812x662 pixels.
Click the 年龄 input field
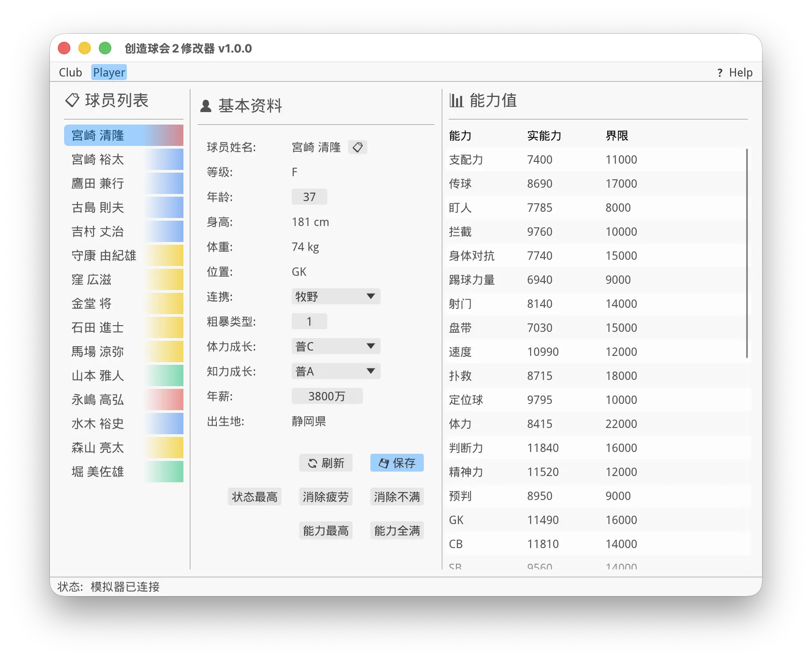309,197
